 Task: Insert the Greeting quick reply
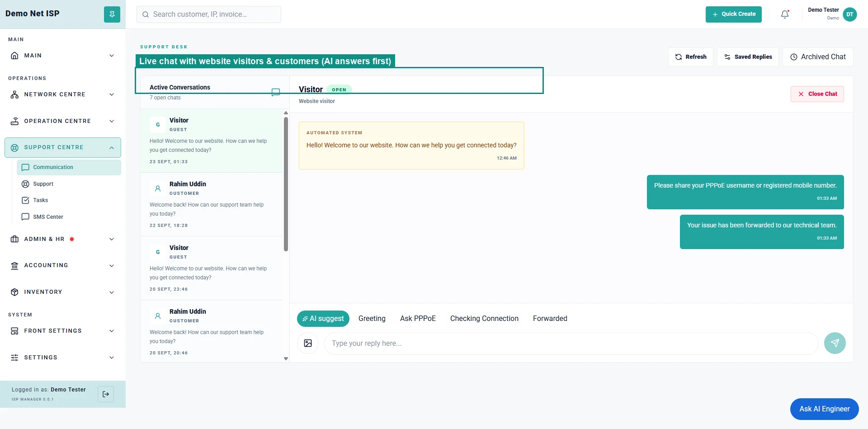pos(372,319)
